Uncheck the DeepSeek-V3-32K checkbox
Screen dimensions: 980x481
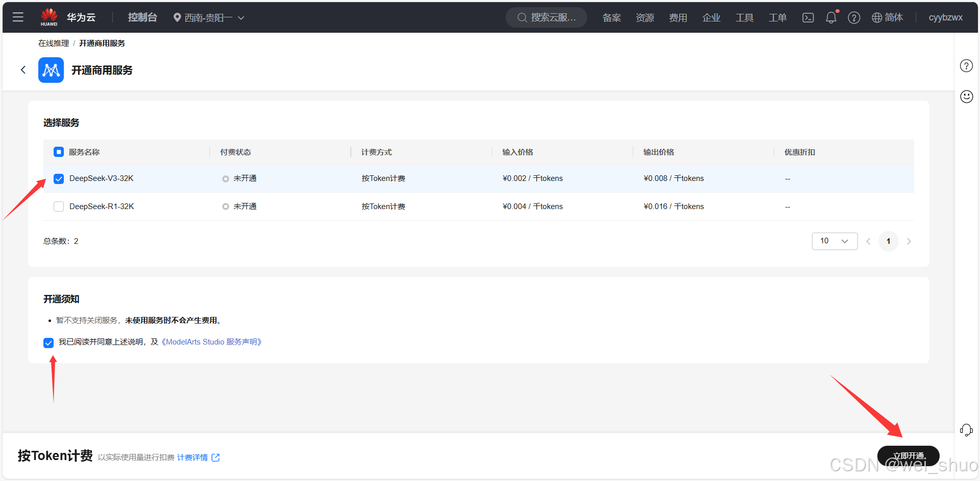point(59,178)
